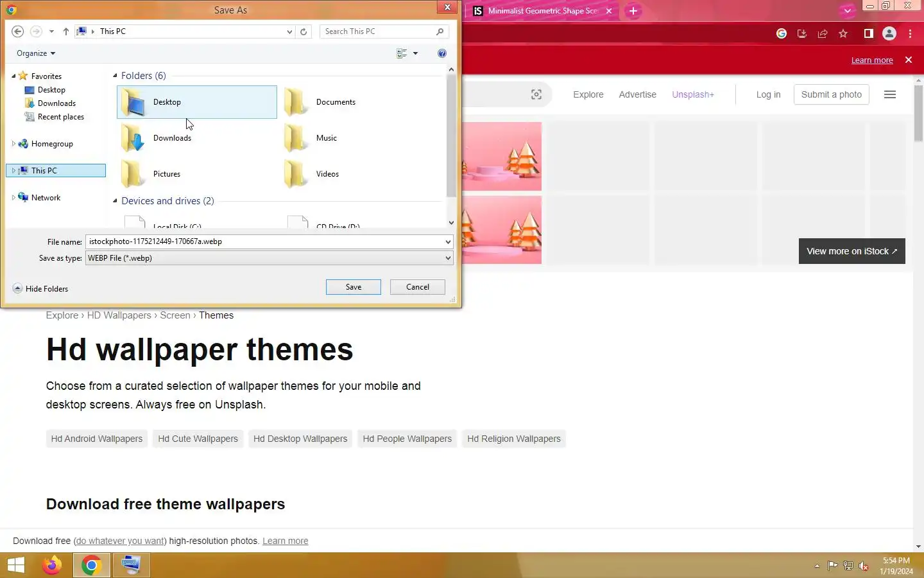Expand address bar previous locations dropdown
Viewport: 924px width, 578px height.
[x=289, y=31]
